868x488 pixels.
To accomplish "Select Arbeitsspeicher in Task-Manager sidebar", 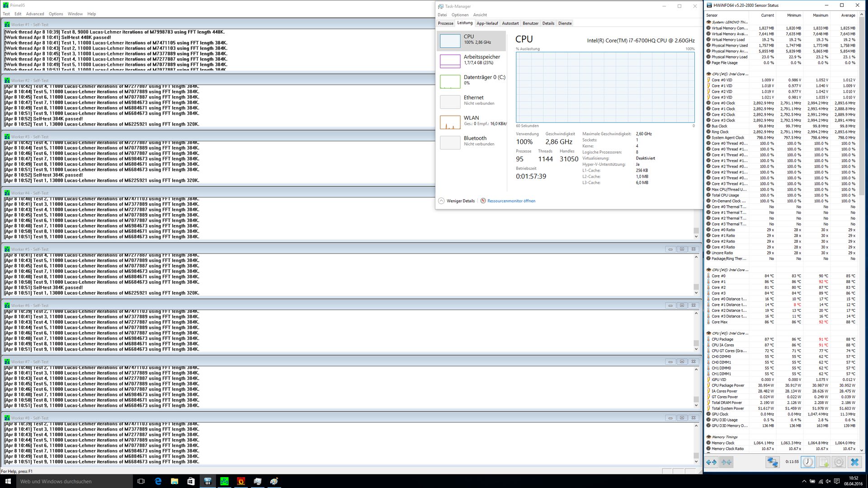I will click(x=472, y=61).
